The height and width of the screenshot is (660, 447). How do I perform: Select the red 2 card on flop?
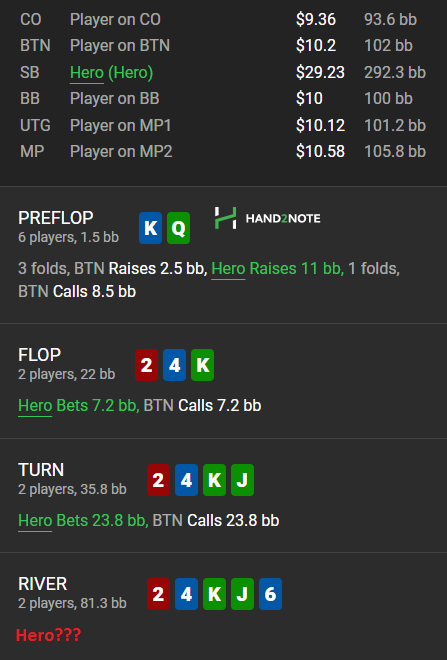coord(146,365)
